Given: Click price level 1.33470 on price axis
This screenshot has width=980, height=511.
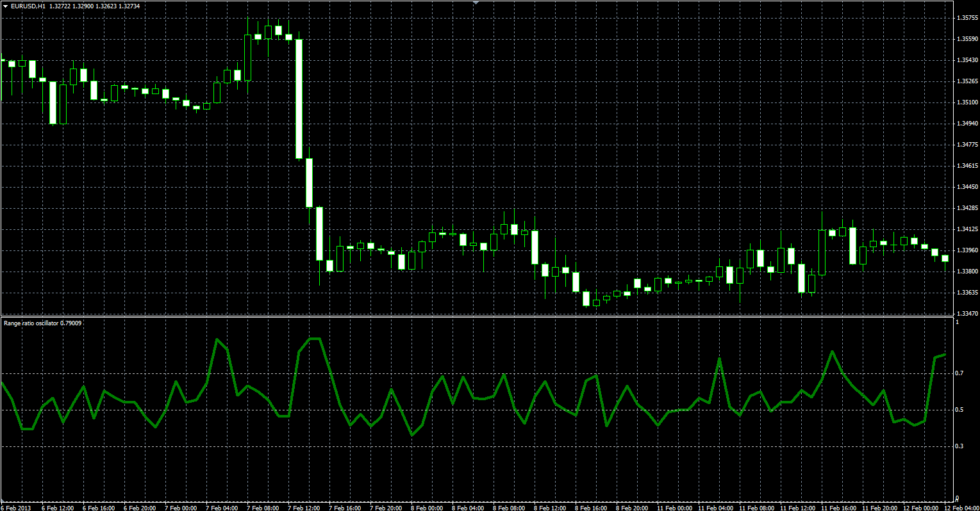Looking at the screenshot, I should pos(967,314).
